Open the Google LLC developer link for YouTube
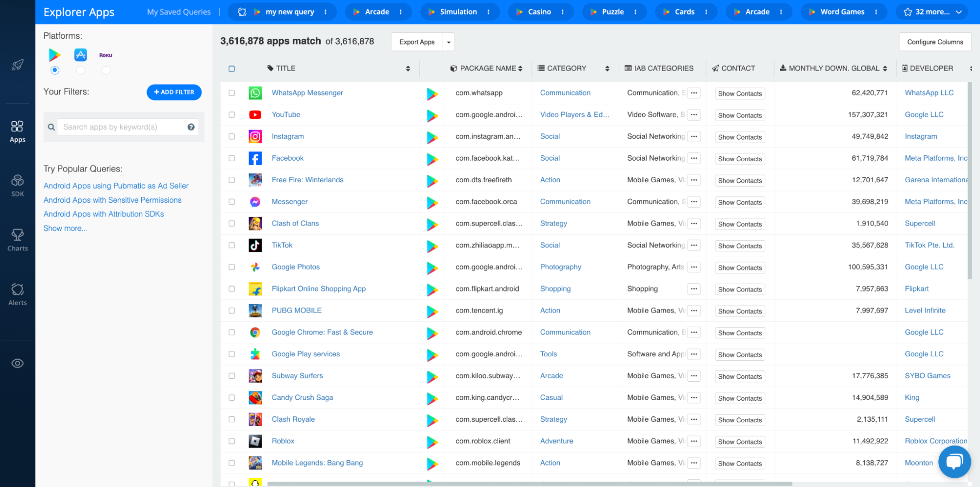980x487 pixels. click(x=924, y=115)
